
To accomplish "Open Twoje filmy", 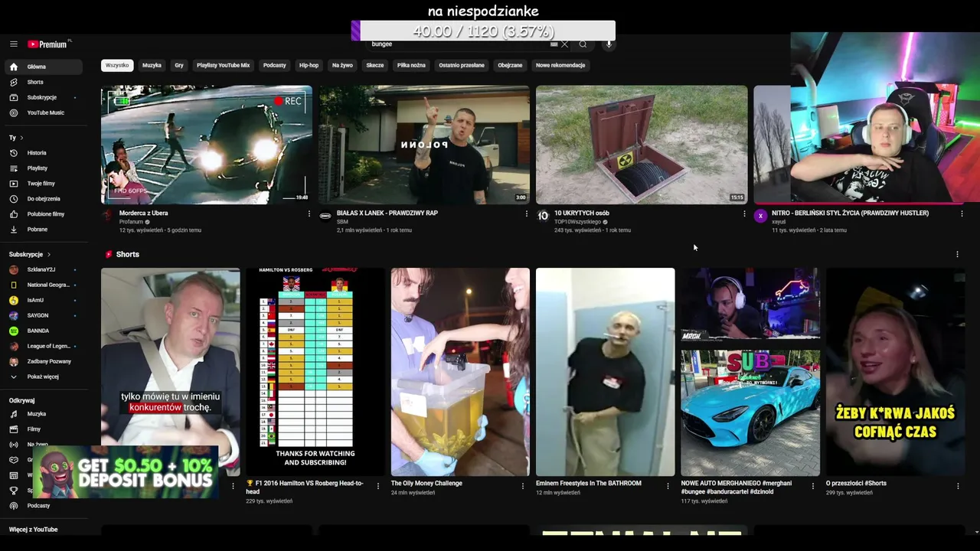I will (x=43, y=184).
